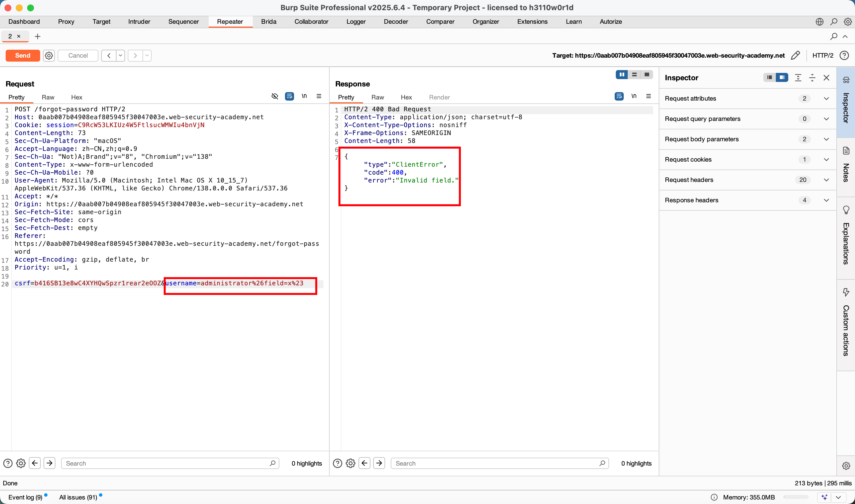Screen dimensions: 855x504
Task: Open Burp global search icon
Action: pos(834,22)
